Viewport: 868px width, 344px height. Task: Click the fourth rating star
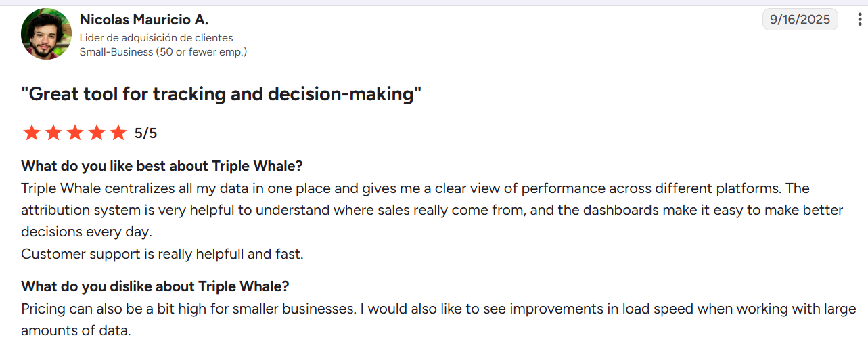(x=97, y=133)
